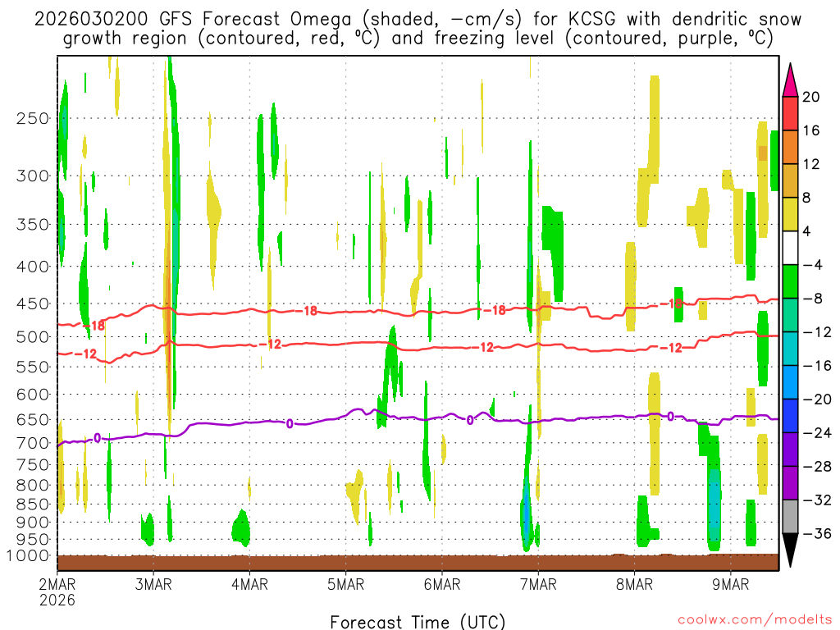This screenshot has width=840, height=630.
Task: Click the 1000 pressure level label
Action: point(29,555)
